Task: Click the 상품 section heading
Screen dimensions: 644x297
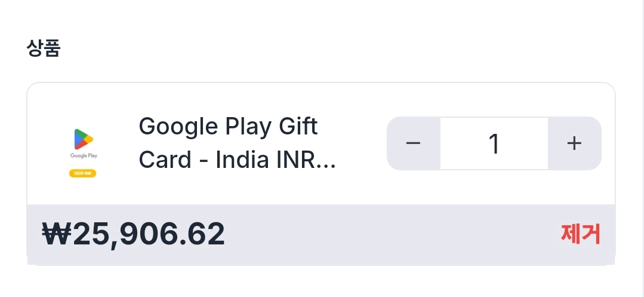Action: (44, 48)
